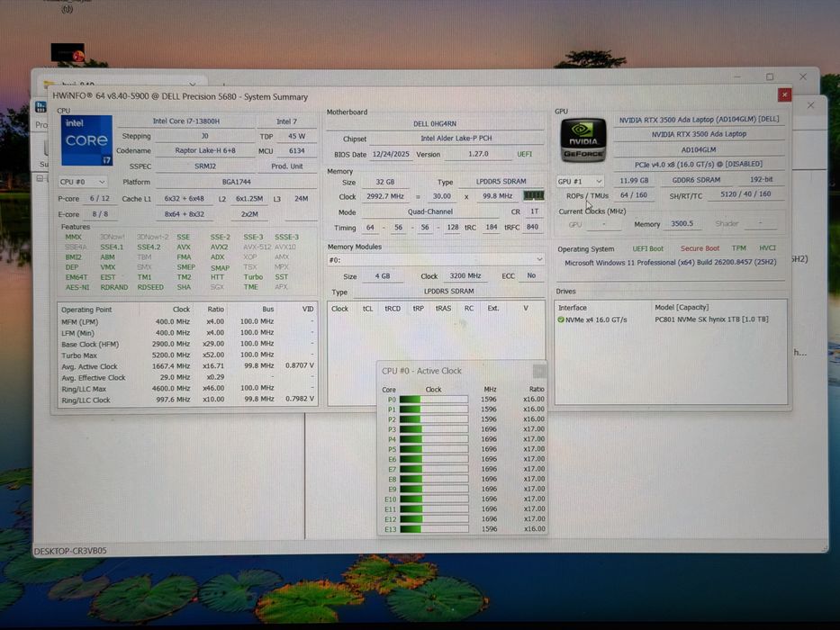Click the green UEFI label beside the BIOS version

click(x=525, y=154)
